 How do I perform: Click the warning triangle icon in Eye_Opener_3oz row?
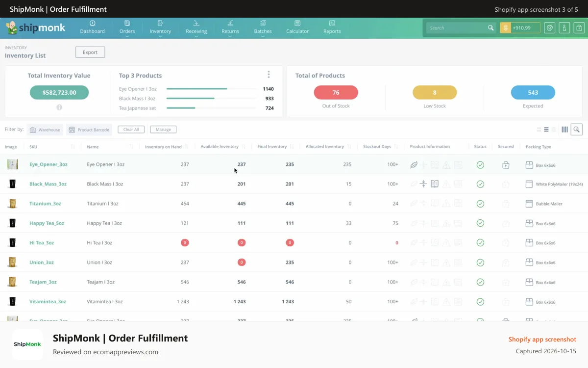click(446, 165)
